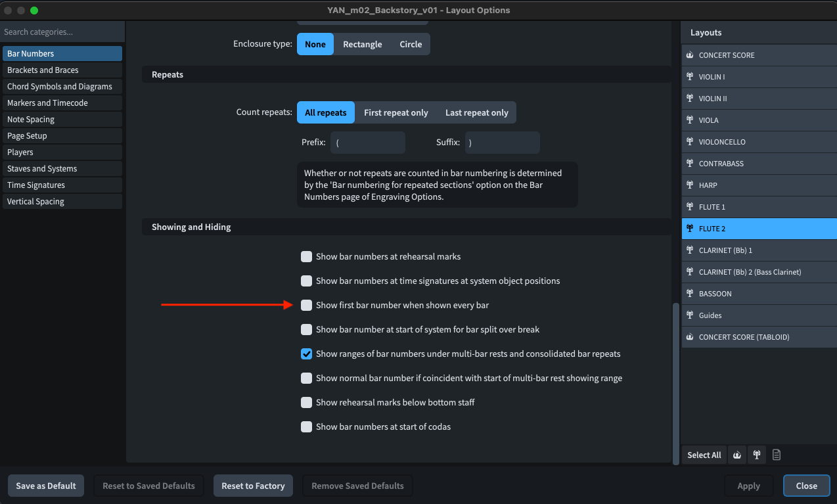This screenshot has width=837, height=504.
Task: Select Rectangle enclosure type
Action: click(362, 45)
